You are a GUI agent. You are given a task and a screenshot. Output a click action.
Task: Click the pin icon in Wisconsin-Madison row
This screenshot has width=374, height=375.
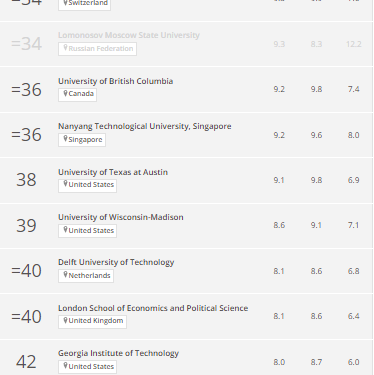(65, 230)
